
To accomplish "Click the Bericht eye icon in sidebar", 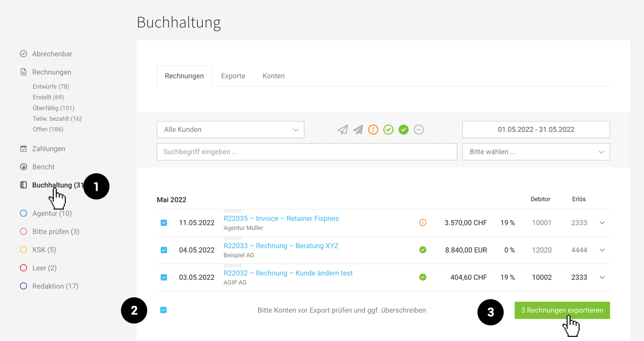I will point(23,167).
